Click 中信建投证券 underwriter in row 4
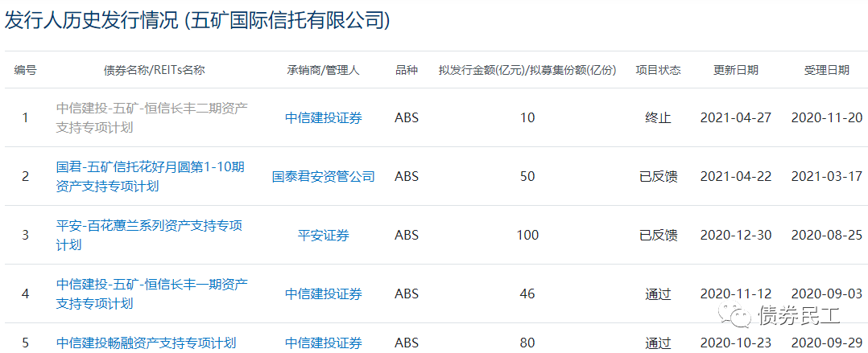Viewport: 868px width, 353px height. [x=323, y=293]
